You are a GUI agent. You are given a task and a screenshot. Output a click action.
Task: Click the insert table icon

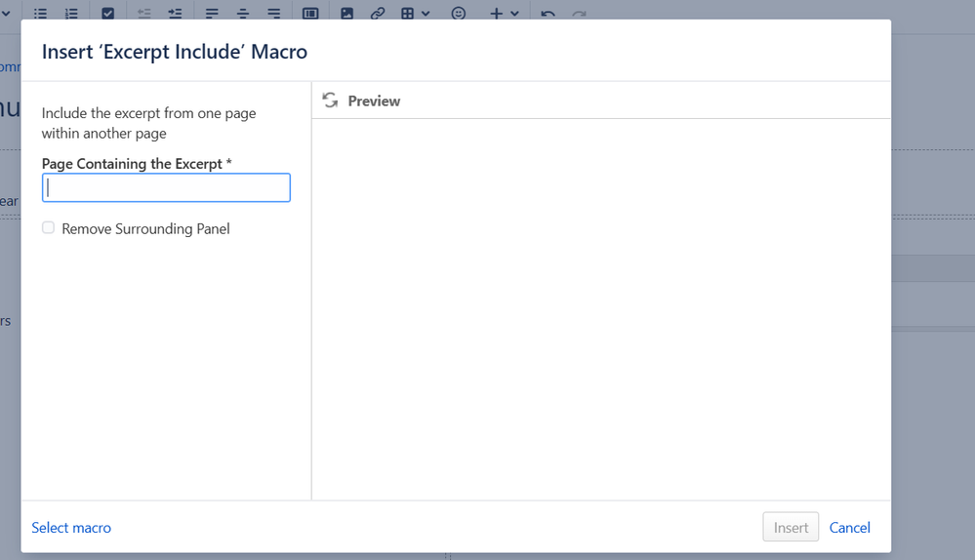tap(407, 13)
